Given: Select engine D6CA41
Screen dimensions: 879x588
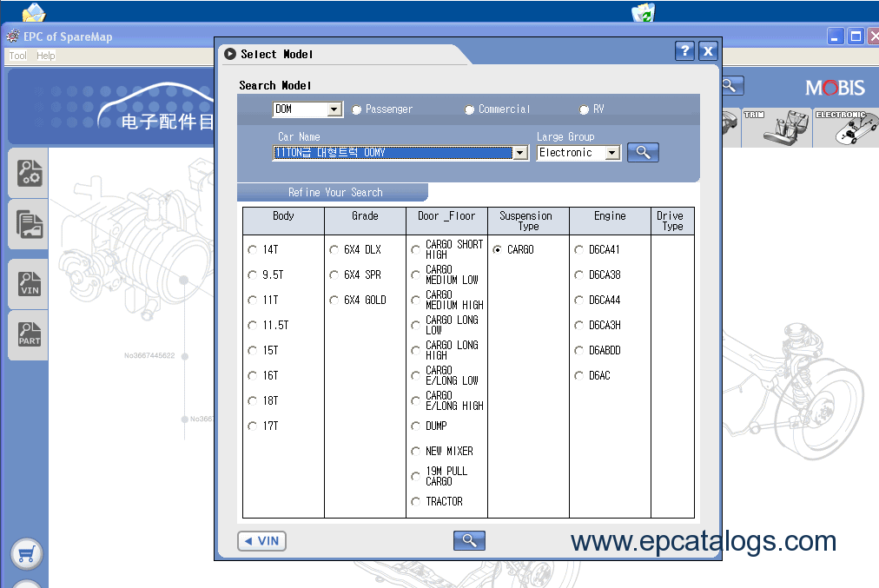Looking at the screenshot, I should coord(579,249).
